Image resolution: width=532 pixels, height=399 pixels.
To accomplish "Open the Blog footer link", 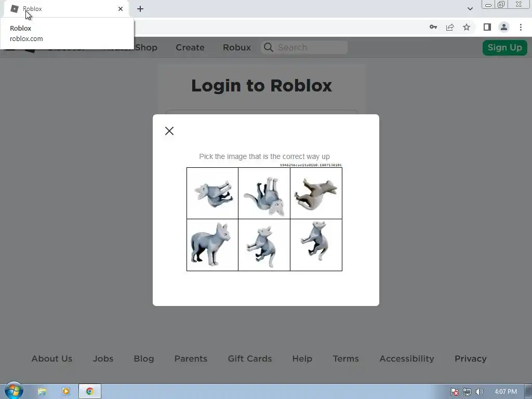I will click(x=144, y=358).
